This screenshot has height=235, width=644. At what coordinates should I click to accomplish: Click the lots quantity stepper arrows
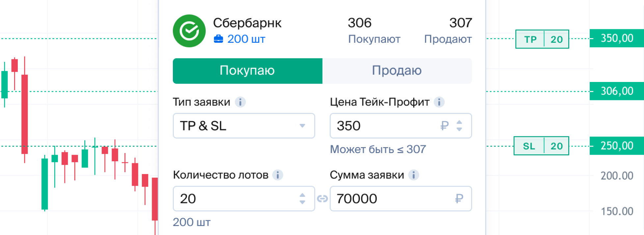click(x=302, y=198)
